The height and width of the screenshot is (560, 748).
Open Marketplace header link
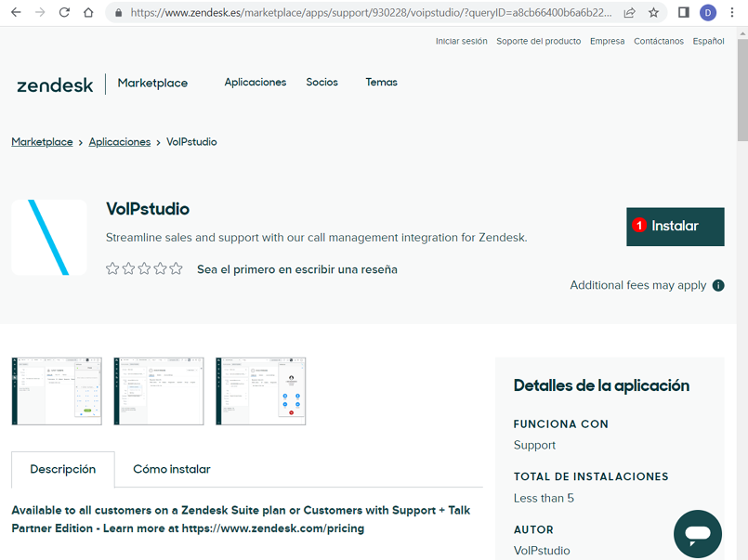(152, 83)
